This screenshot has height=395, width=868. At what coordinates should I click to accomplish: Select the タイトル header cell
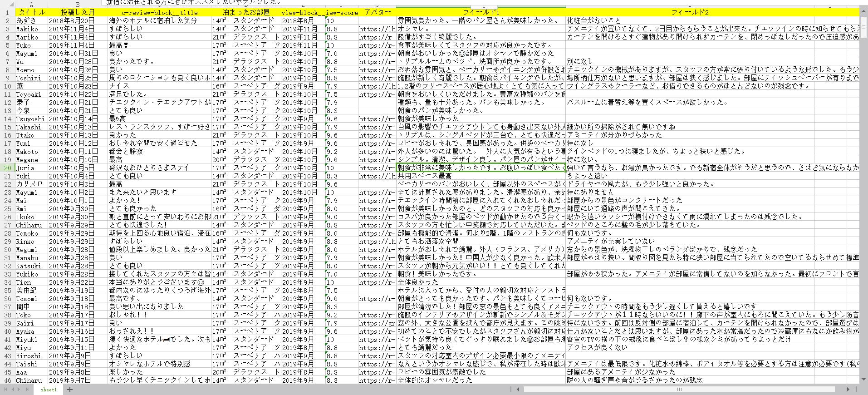[31, 12]
